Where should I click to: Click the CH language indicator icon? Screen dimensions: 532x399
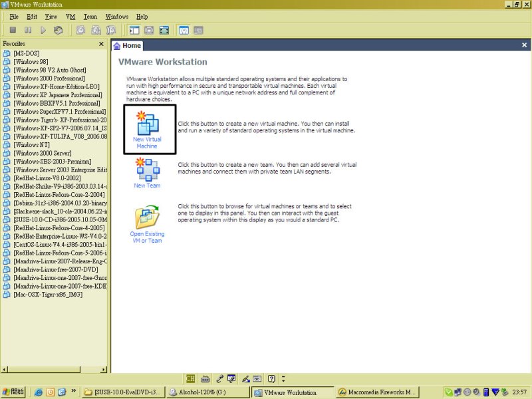[x=190, y=378]
